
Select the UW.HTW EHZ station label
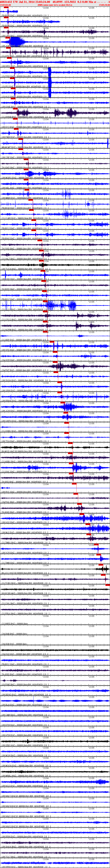[x=25, y=735]
